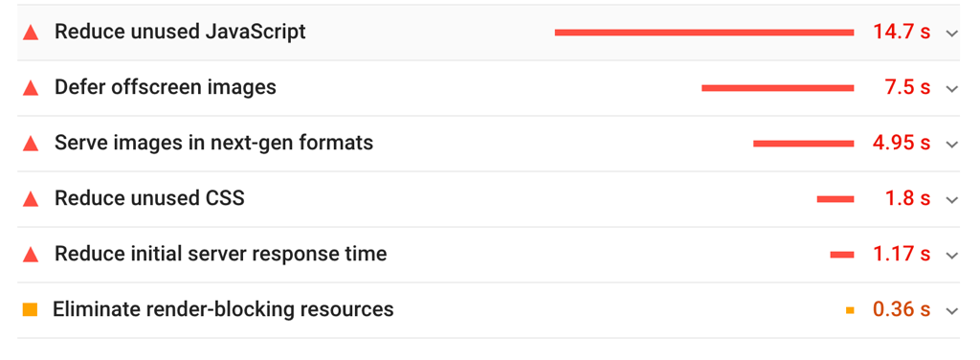Click orange square beside Eliminate render-blocking resources
Image resolution: width=980 pixels, height=360 pixels.
coord(30,309)
